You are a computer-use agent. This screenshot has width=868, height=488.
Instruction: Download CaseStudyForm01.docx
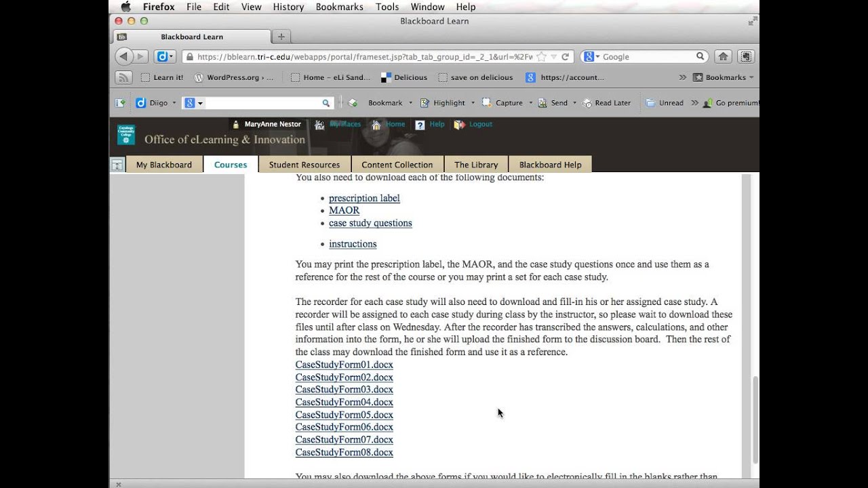pyautogui.click(x=344, y=365)
